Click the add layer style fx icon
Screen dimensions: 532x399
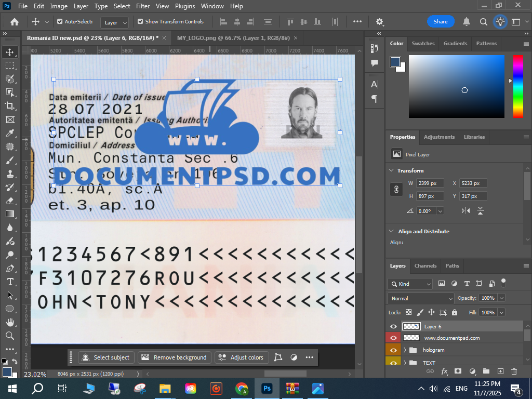pyautogui.click(x=444, y=371)
